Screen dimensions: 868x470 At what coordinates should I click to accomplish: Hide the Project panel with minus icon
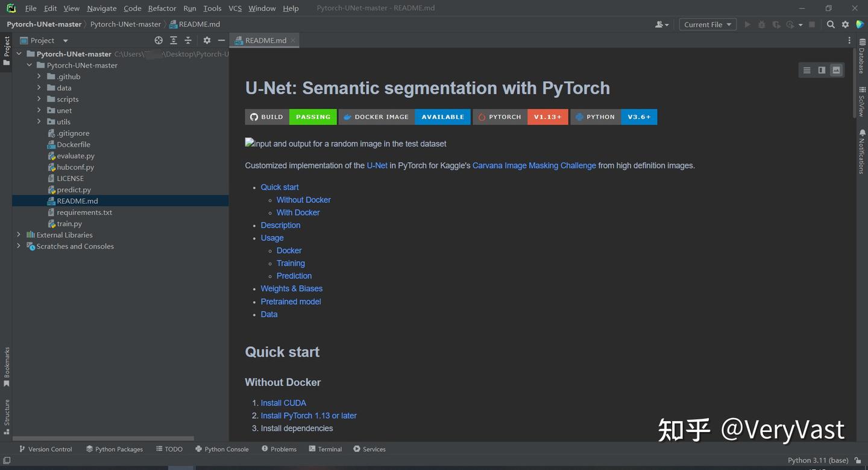[221, 40]
